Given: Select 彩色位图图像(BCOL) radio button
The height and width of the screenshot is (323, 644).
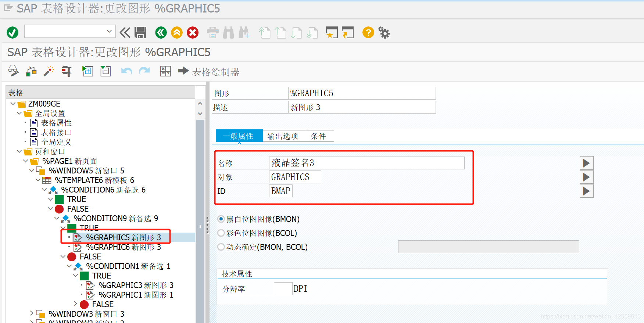Looking at the screenshot, I should point(221,233).
